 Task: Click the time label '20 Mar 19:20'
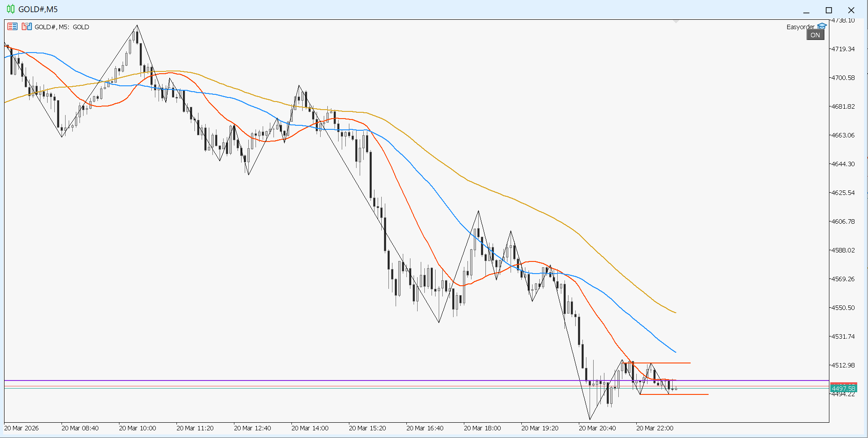(x=540, y=428)
